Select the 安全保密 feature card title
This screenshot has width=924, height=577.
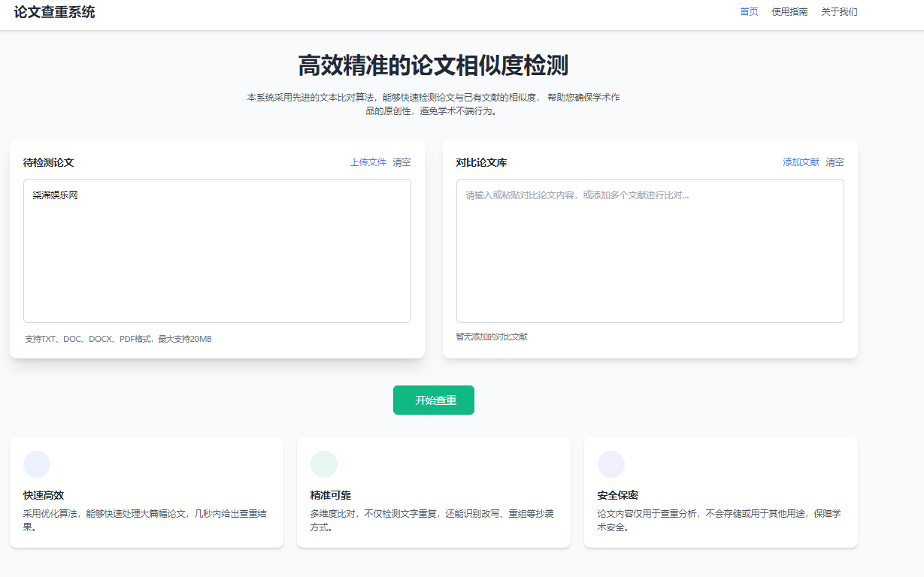point(618,496)
